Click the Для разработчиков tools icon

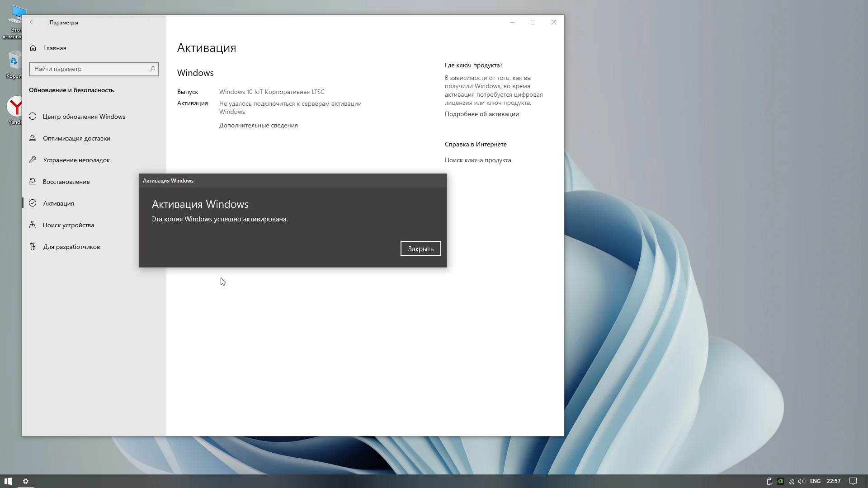[x=33, y=247]
